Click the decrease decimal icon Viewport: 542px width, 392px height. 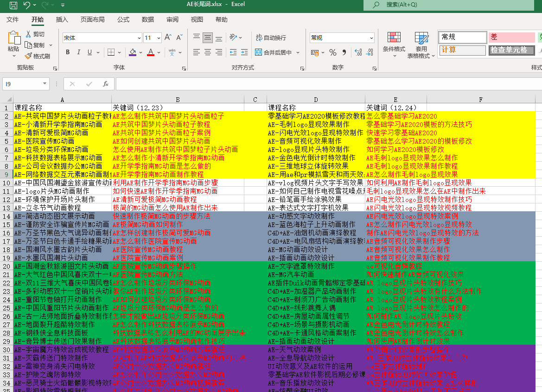point(370,52)
